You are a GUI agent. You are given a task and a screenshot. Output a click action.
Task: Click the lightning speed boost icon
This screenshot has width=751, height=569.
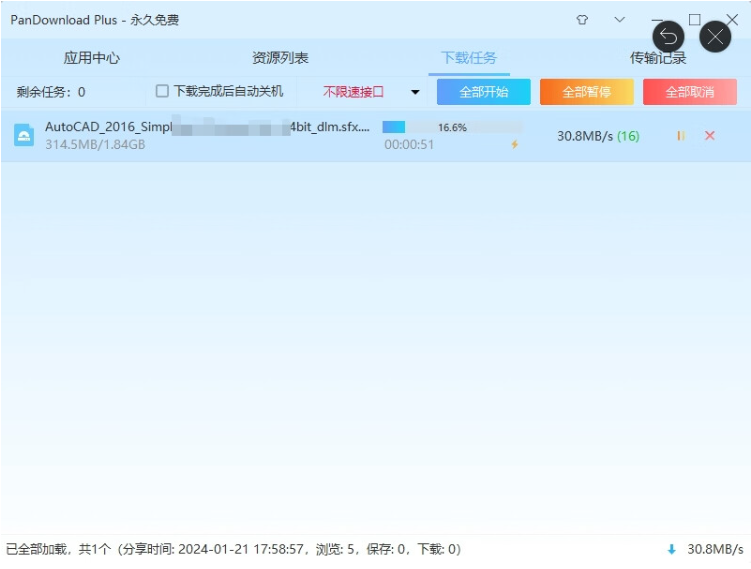tap(514, 144)
